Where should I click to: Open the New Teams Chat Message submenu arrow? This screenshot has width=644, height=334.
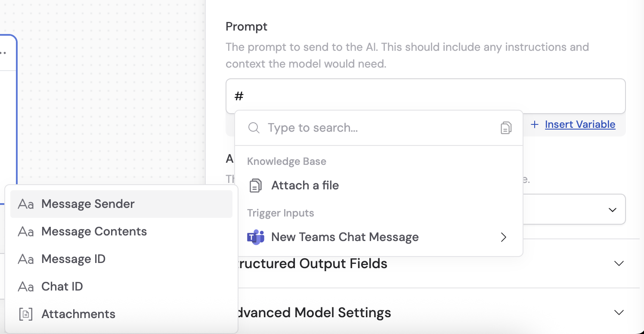(503, 237)
